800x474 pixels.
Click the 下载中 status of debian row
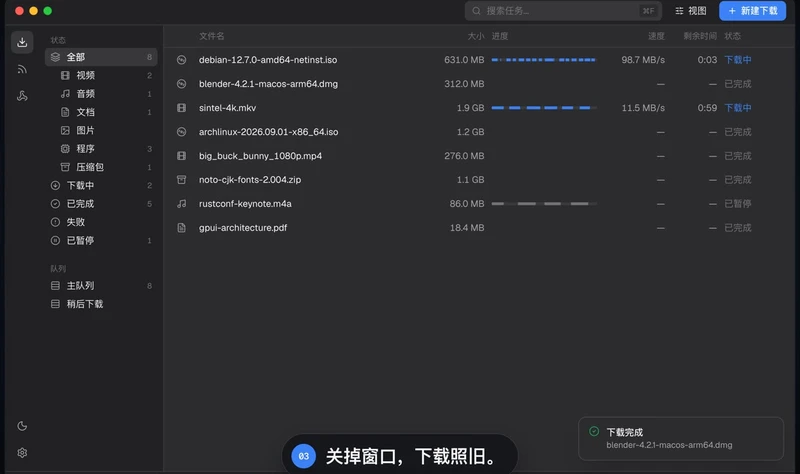[x=738, y=60]
